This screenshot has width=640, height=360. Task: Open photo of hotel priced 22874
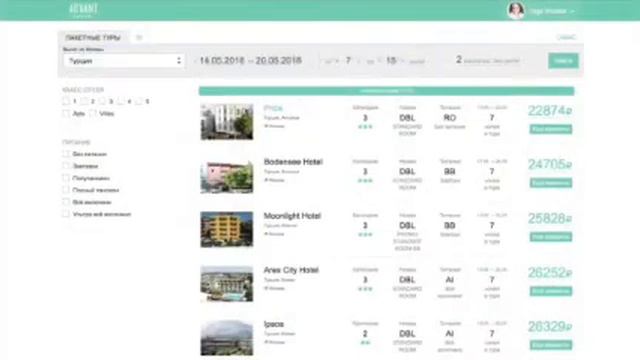[x=227, y=122]
